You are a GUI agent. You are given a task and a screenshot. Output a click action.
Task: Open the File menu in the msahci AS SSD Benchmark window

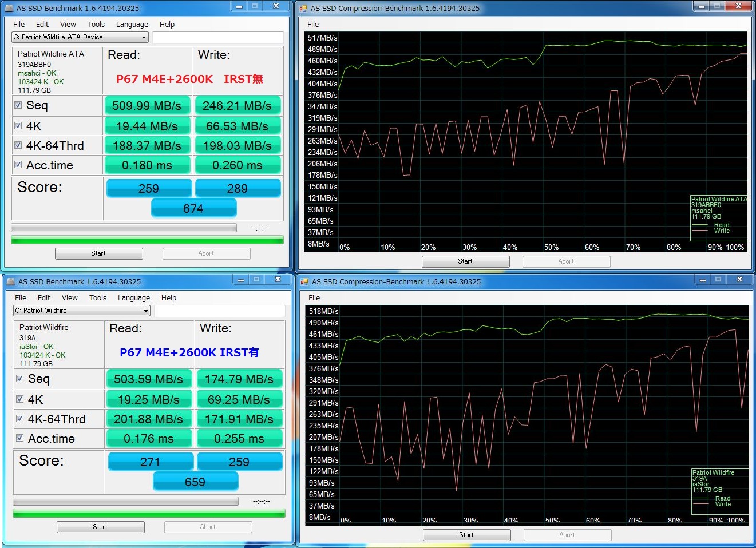pos(19,25)
